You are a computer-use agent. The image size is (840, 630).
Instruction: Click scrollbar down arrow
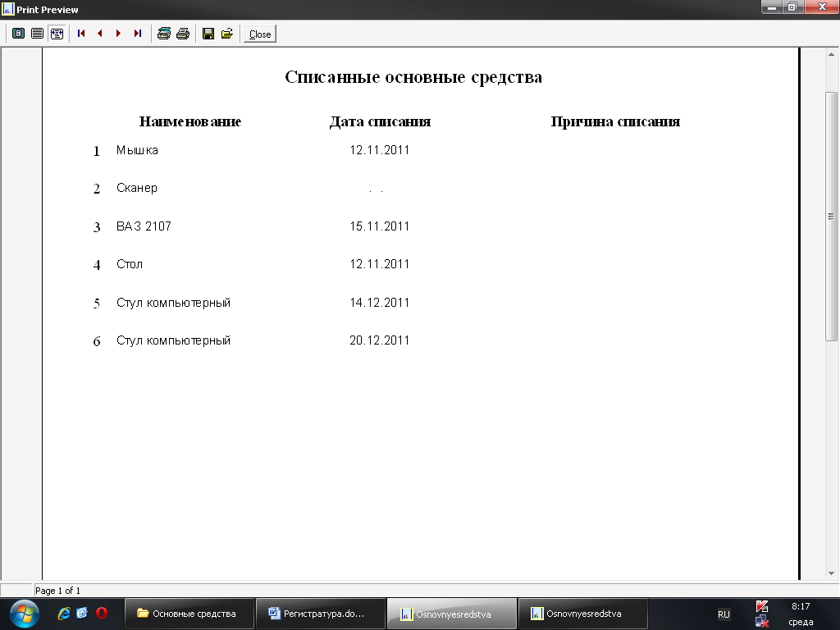pos(831,573)
